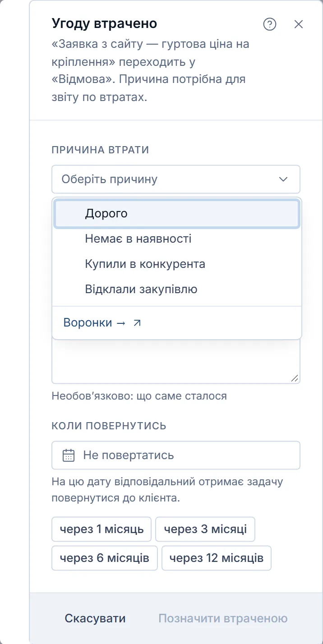Select «через 6 місяців» quick option

pos(105,558)
